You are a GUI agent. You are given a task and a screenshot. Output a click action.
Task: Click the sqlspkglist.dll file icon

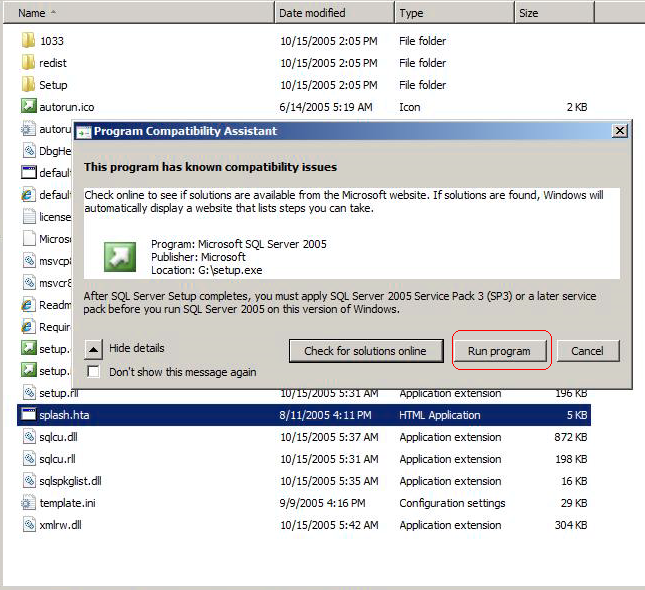point(28,481)
